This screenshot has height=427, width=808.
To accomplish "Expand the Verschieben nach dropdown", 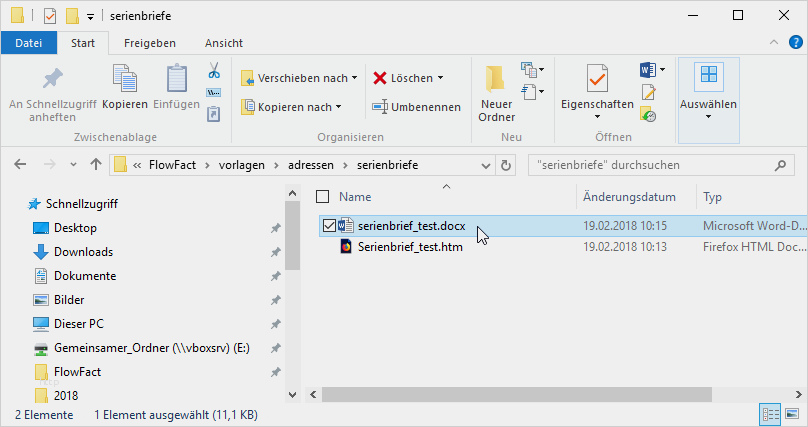I will pyautogui.click(x=355, y=78).
